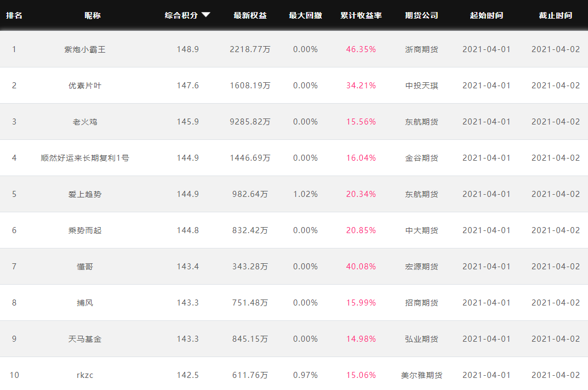588x390 pixels.
Task: Select score 144.8
Action: click(x=188, y=230)
